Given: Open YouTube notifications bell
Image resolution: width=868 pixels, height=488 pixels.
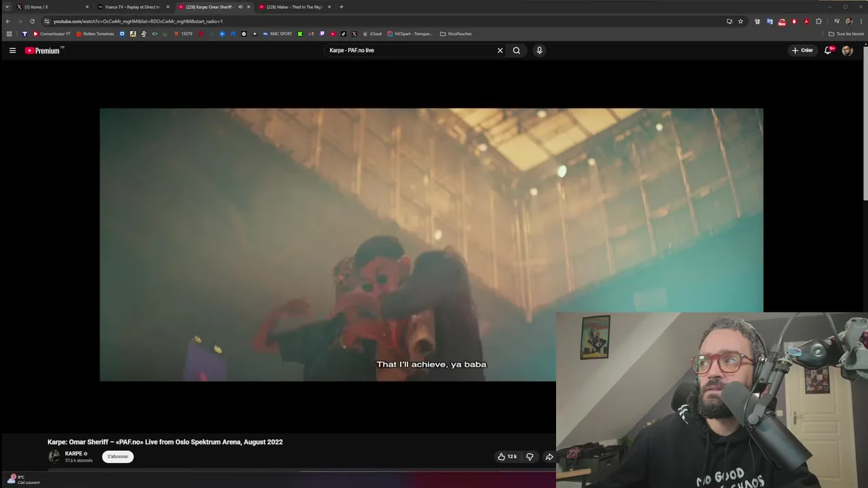Looking at the screenshot, I should [828, 50].
